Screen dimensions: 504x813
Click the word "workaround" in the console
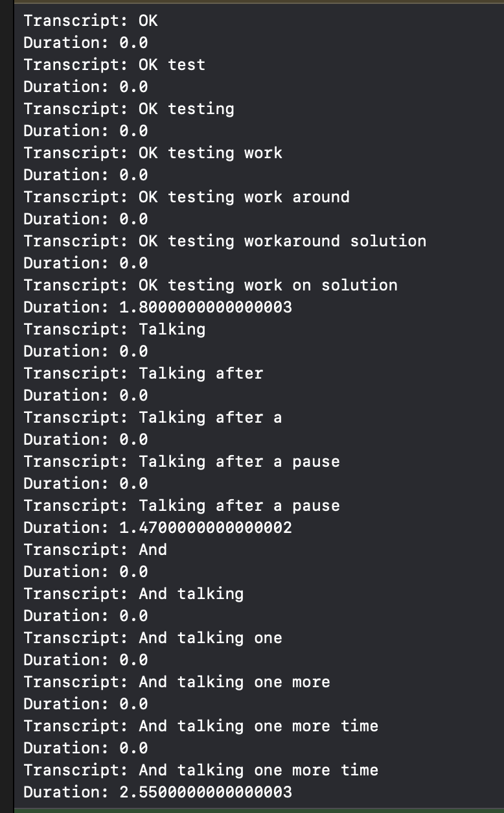(x=292, y=241)
